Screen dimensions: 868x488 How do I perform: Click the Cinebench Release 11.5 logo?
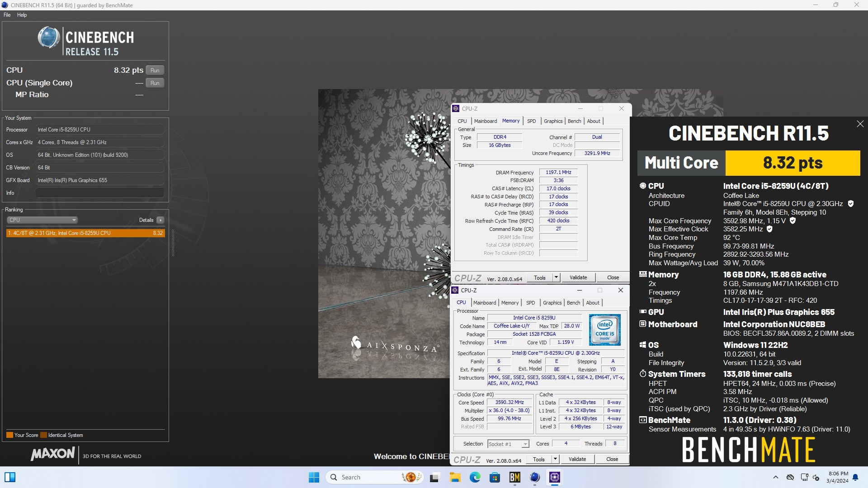coord(86,41)
